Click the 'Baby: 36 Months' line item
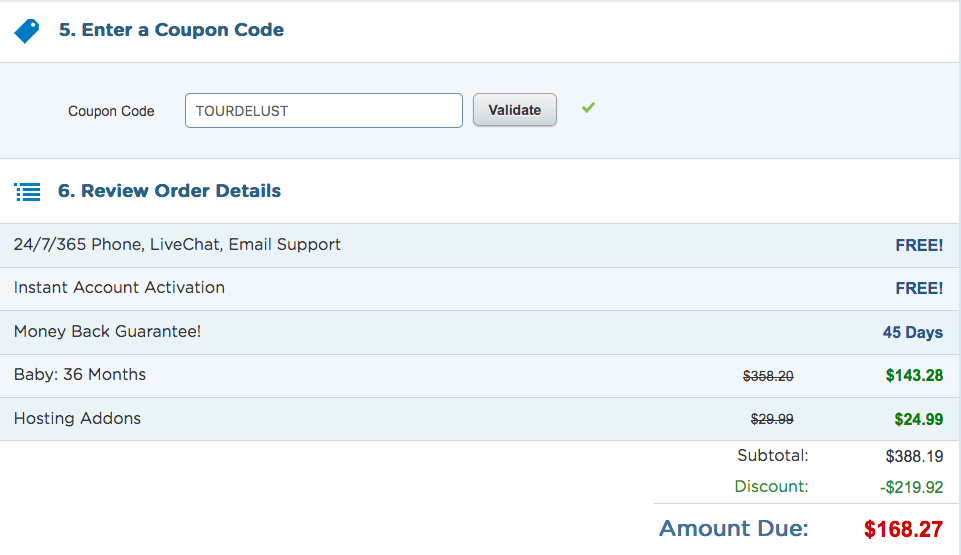 click(x=80, y=375)
